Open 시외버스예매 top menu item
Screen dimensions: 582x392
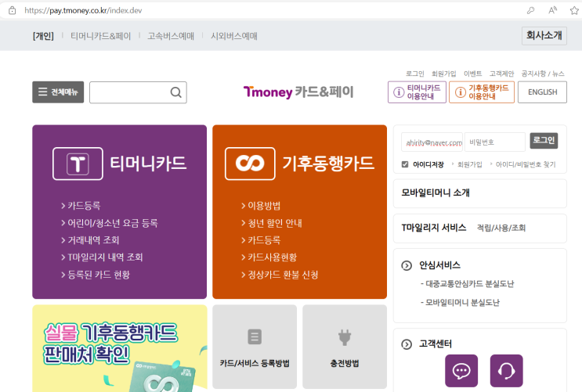(234, 36)
